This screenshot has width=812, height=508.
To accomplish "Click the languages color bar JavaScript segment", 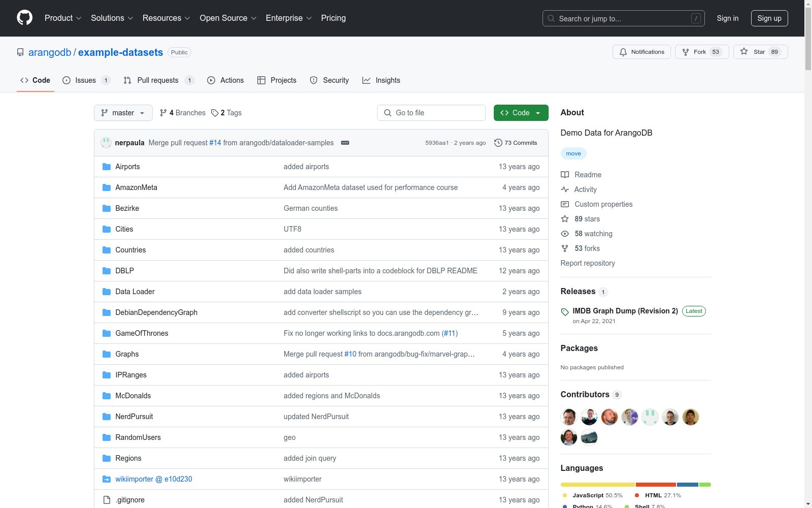I will tap(598, 485).
